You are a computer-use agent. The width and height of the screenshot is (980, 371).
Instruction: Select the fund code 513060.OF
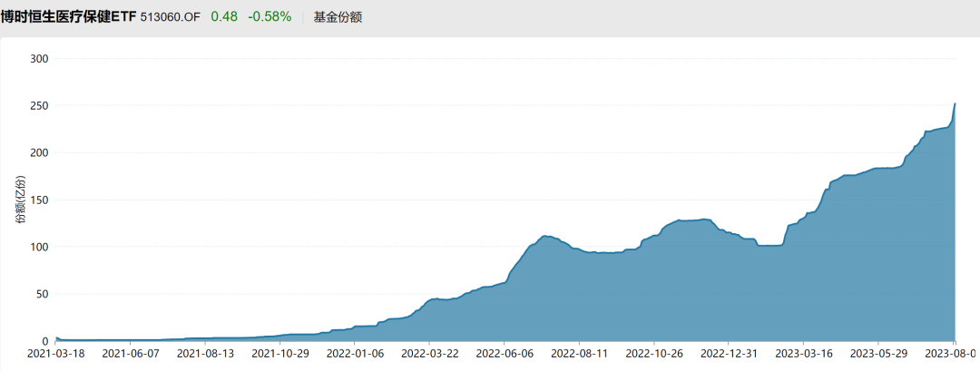coord(171,17)
